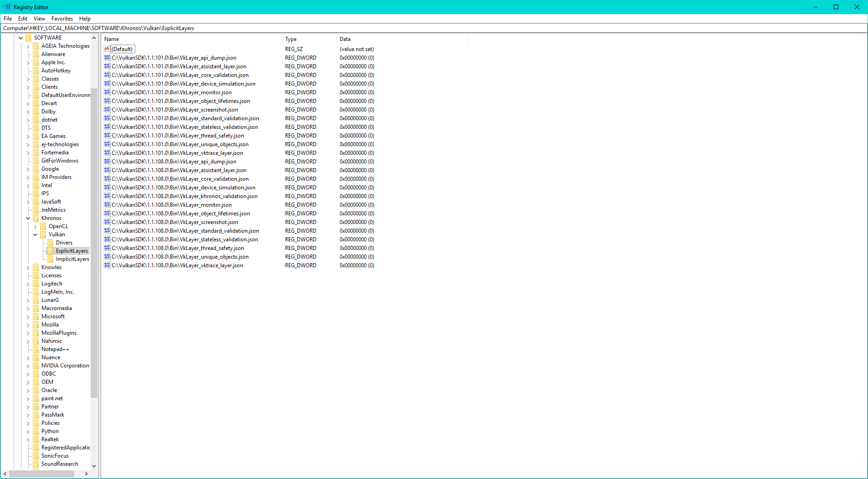Click the Registry Editor icon in title bar
The width and height of the screenshot is (868, 479).
[x=7, y=7]
